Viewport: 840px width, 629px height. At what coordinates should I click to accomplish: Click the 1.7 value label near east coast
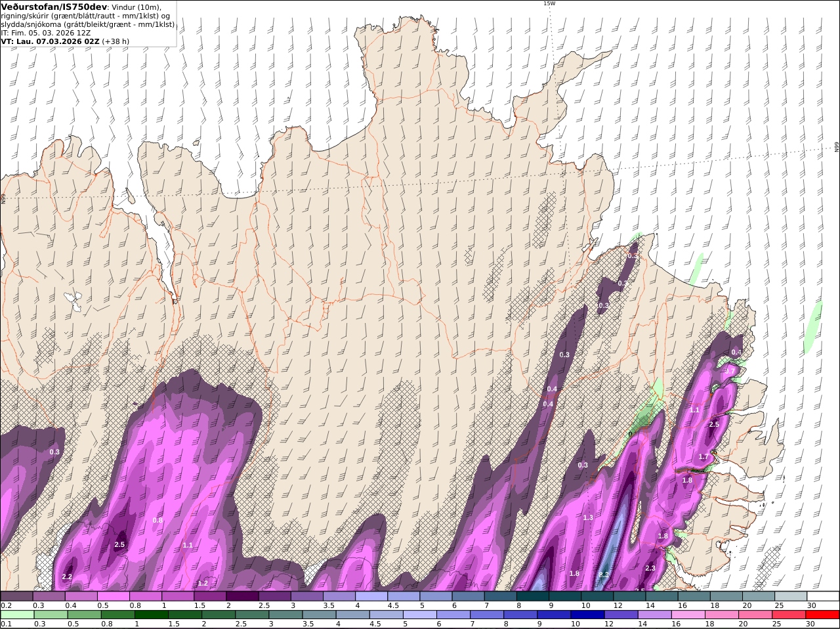point(703,456)
